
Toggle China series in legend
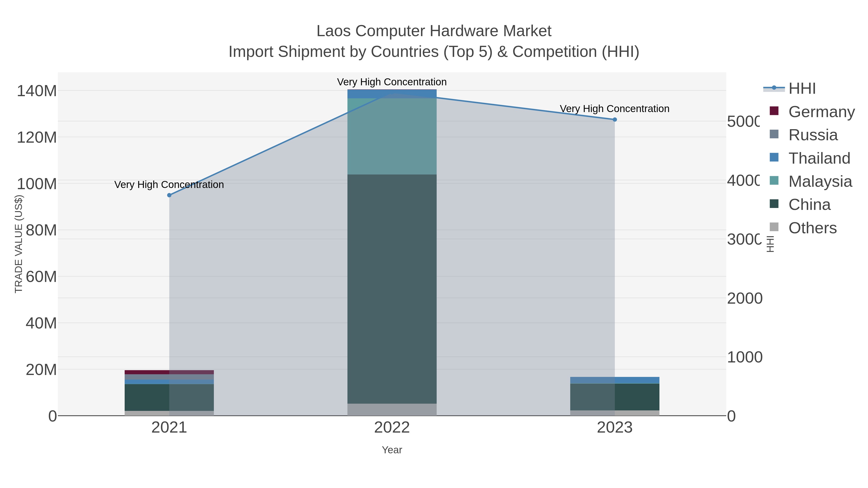800,204
